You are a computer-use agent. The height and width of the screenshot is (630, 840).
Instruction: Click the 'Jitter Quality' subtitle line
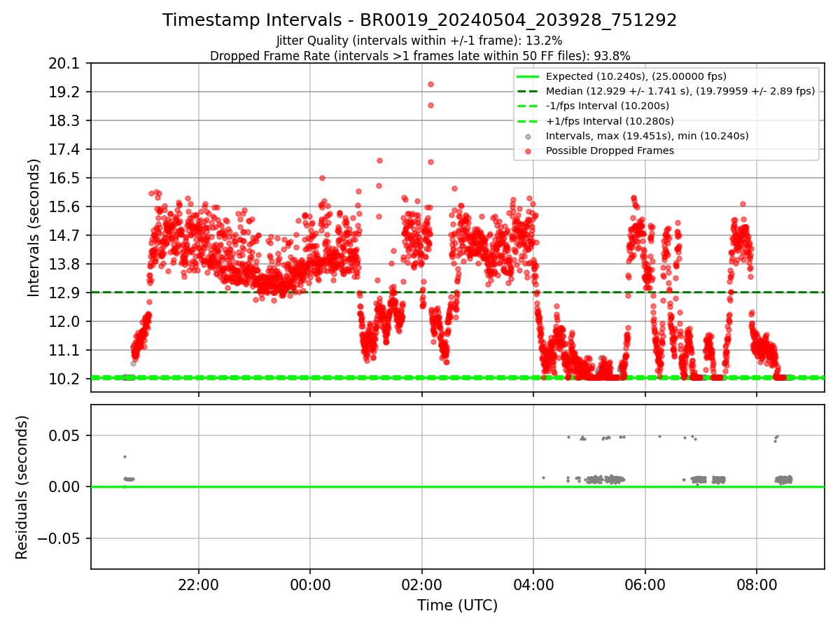pyautogui.click(x=419, y=41)
